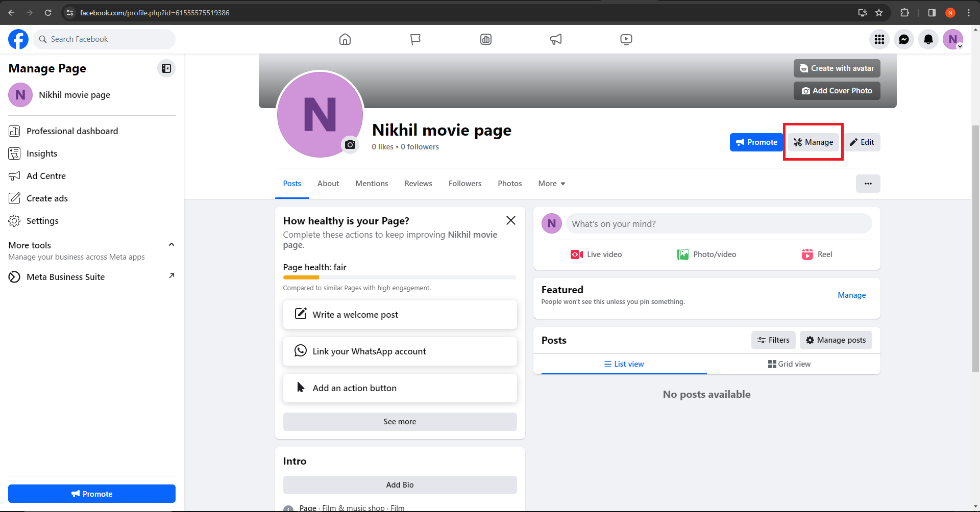
Task: Open Settings in sidebar
Action: tap(92, 221)
